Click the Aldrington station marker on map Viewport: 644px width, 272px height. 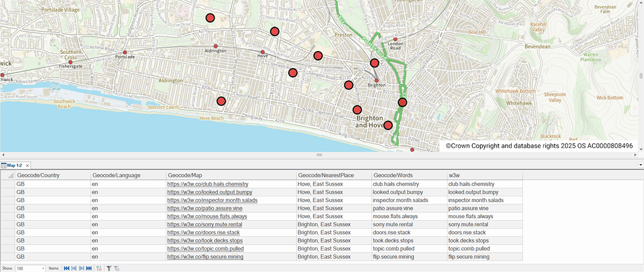point(216,47)
